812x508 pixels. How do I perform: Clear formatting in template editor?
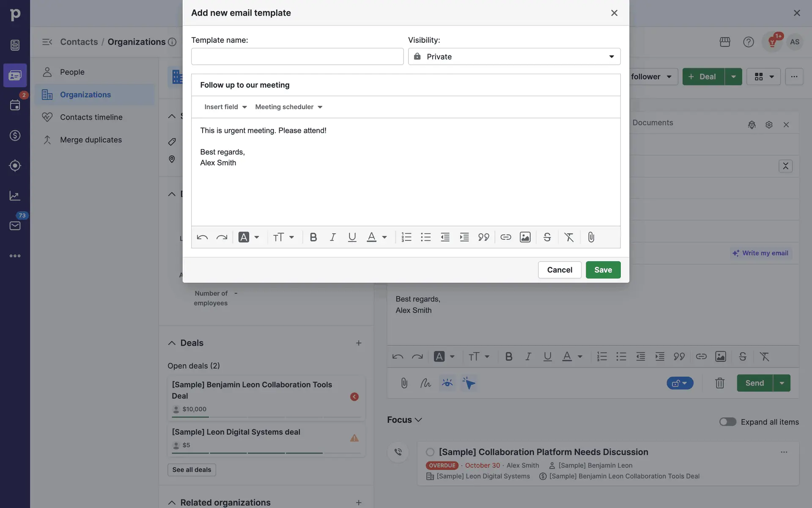(569, 237)
